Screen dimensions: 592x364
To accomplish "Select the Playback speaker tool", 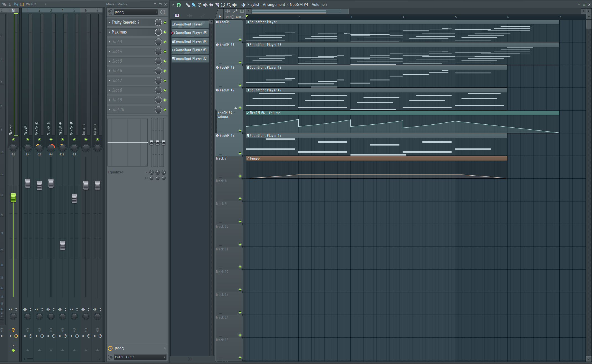I will [x=235, y=5].
